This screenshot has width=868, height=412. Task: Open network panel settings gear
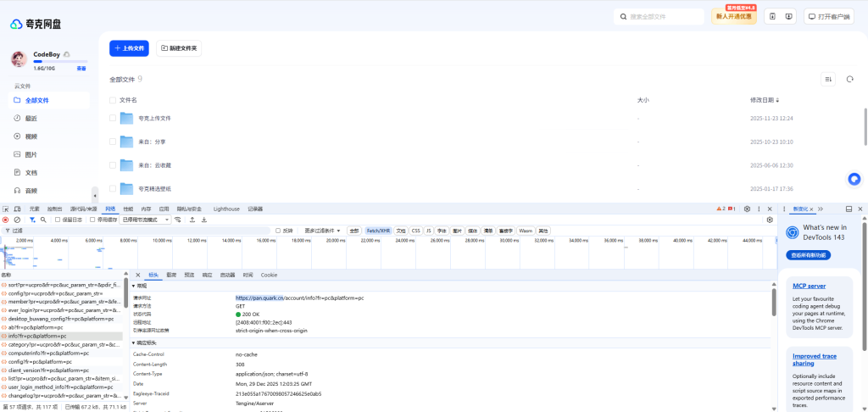770,220
